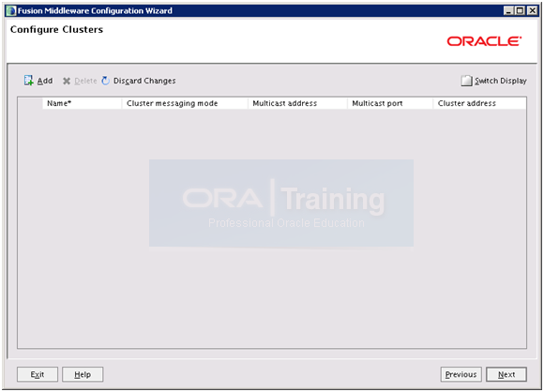Click the Delete label in the toolbar
Image resolution: width=544 pixels, height=392 pixels.
pos(85,81)
